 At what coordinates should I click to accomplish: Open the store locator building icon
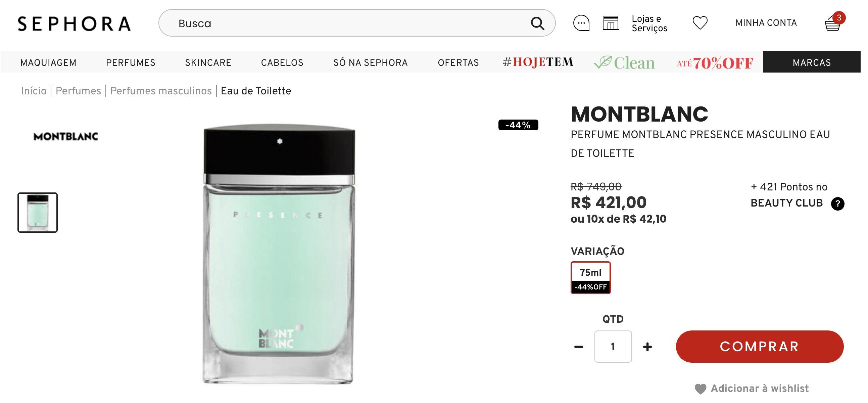coord(611,23)
